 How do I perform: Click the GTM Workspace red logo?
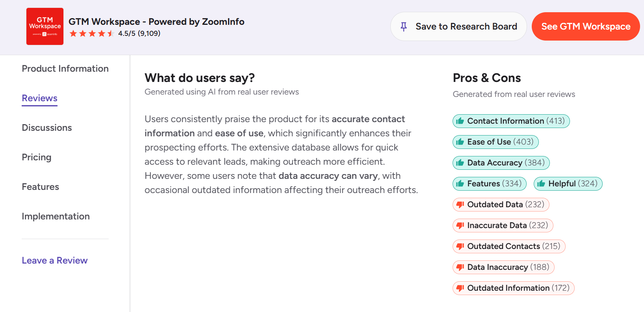tap(45, 26)
